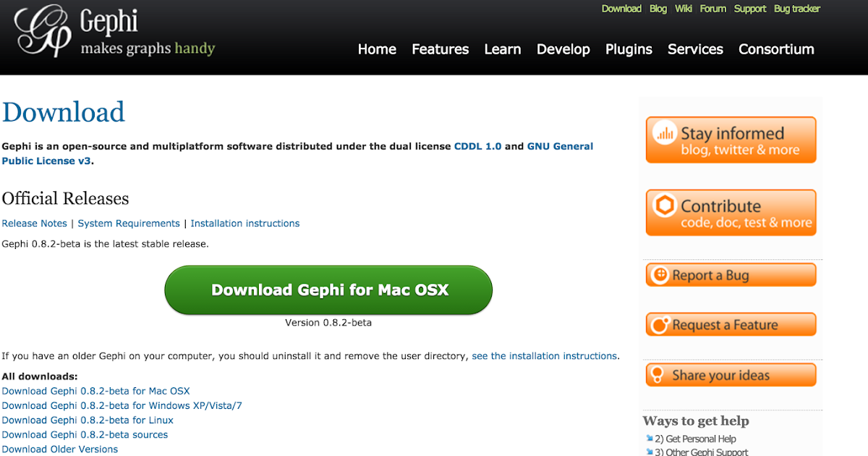868x456 pixels.
Task: Click the Version 0.8.2-beta caption
Action: [x=328, y=323]
